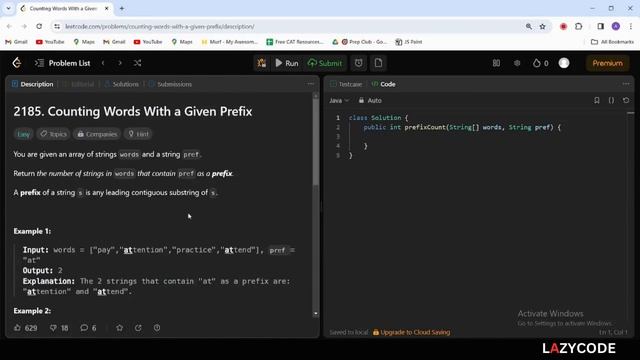
Task: Open the layout manager icon
Action: click(496, 63)
